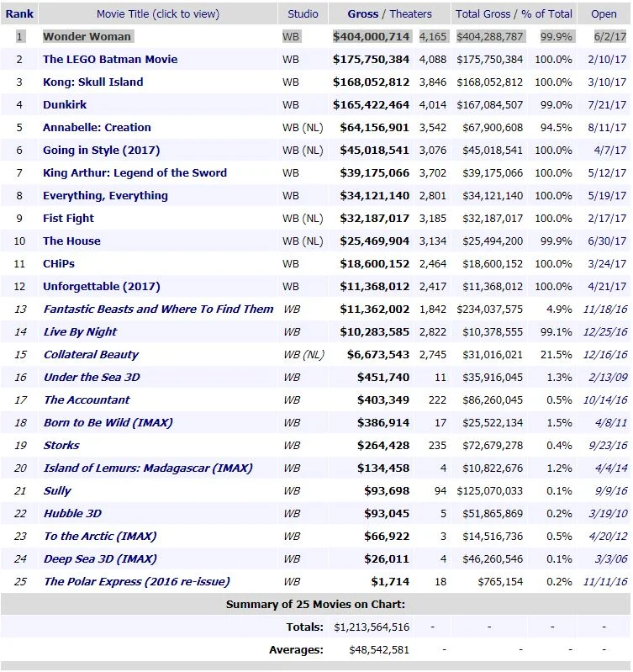633x672 pixels.
Task: Select Collateral Beauty 21.5% cell
Action: 556,354
